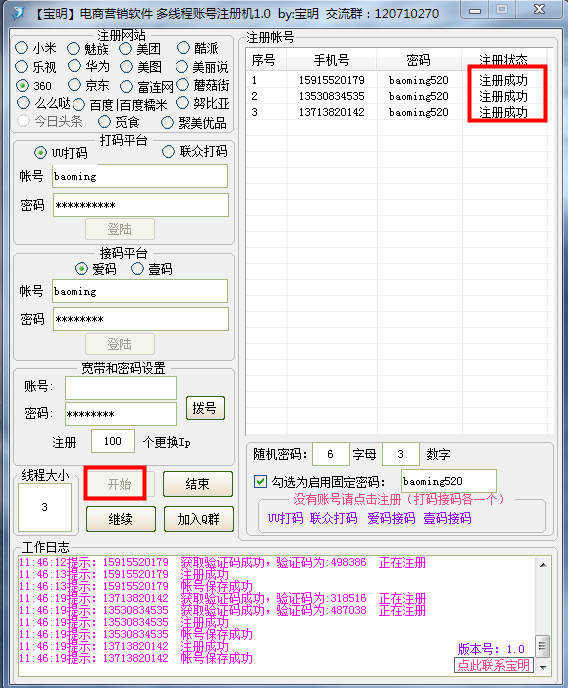Click the app logo icon in the title bar
This screenshot has height=688, width=568.
(18, 13)
